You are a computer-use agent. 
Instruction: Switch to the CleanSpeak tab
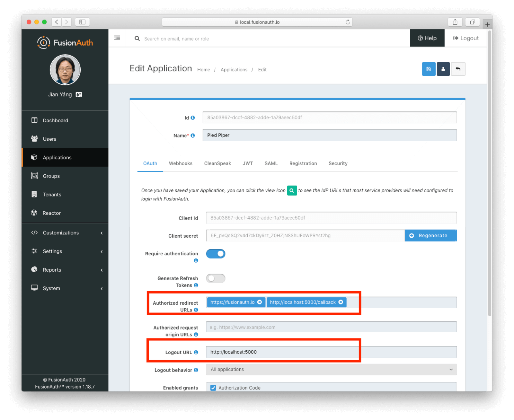coord(217,163)
